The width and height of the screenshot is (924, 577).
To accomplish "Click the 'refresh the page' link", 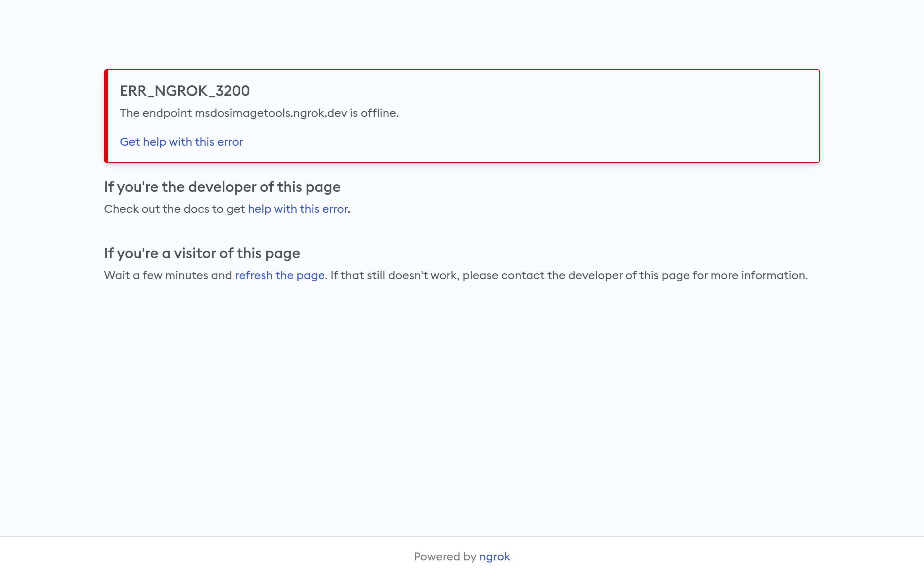I will click(x=280, y=276).
